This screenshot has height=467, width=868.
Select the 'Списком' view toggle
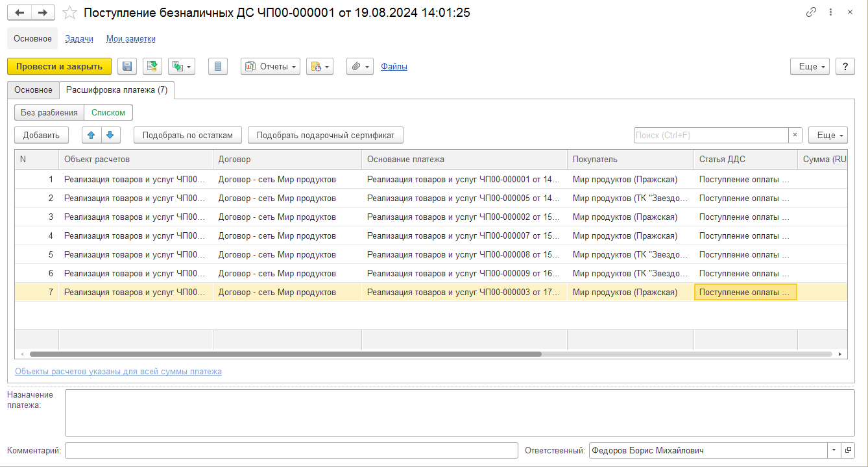(108, 112)
